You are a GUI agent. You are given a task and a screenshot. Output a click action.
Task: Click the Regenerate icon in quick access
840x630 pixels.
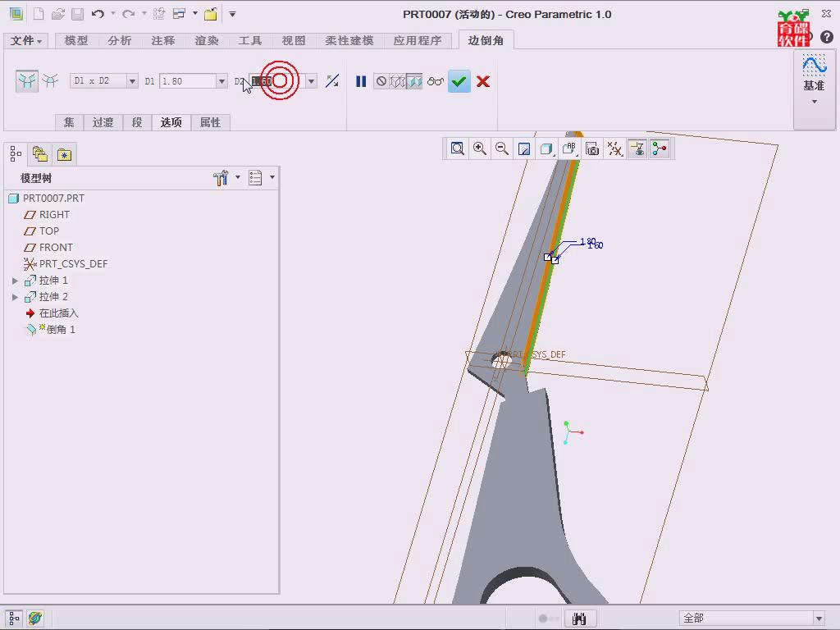pyautogui.click(x=158, y=14)
